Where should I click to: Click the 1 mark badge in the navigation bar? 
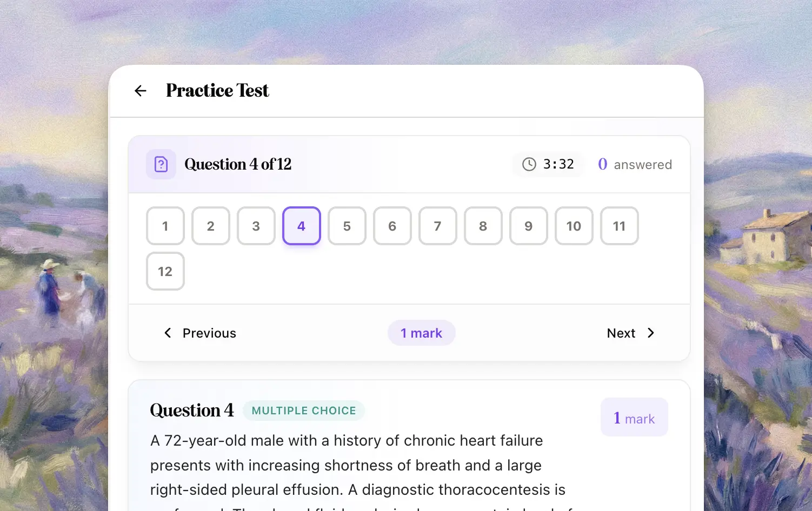point(422,333)
